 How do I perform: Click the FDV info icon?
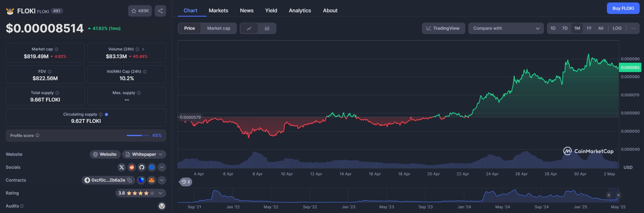coord(50,72)
